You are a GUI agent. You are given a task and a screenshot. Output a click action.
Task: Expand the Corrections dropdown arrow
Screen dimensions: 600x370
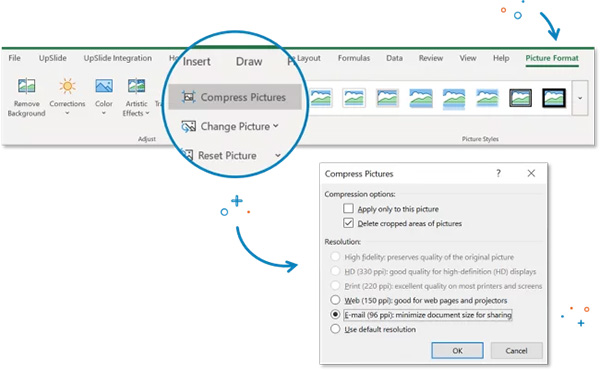point(67,113)
